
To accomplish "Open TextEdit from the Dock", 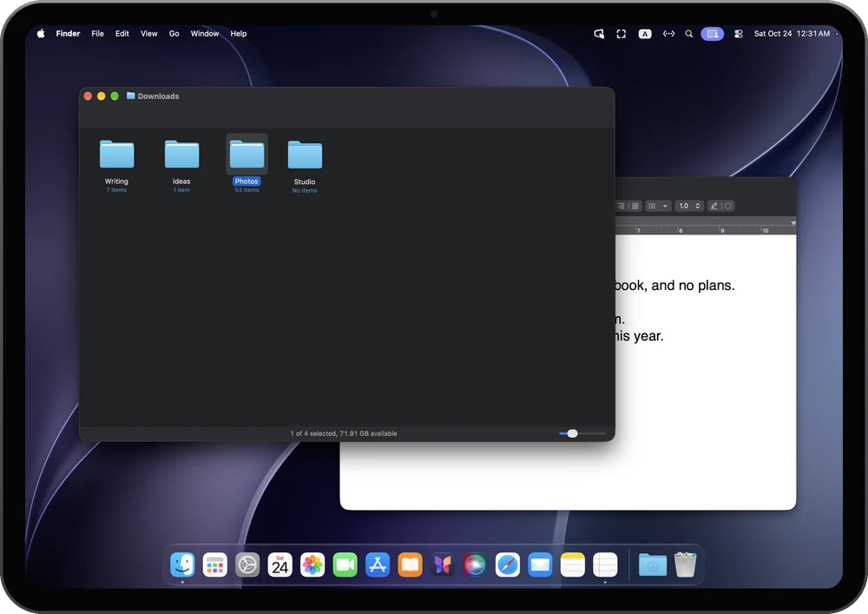I will pyautogui.click(x=605, y=564).
